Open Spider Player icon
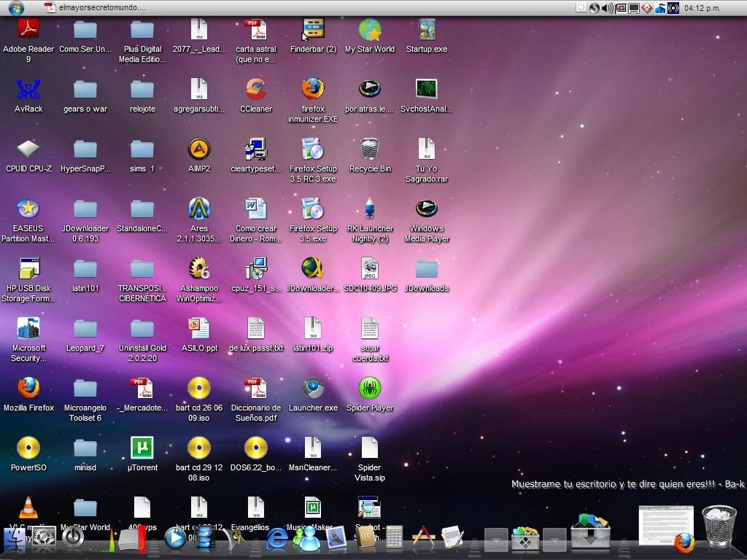Screen dimensions: 747x560 370,388
